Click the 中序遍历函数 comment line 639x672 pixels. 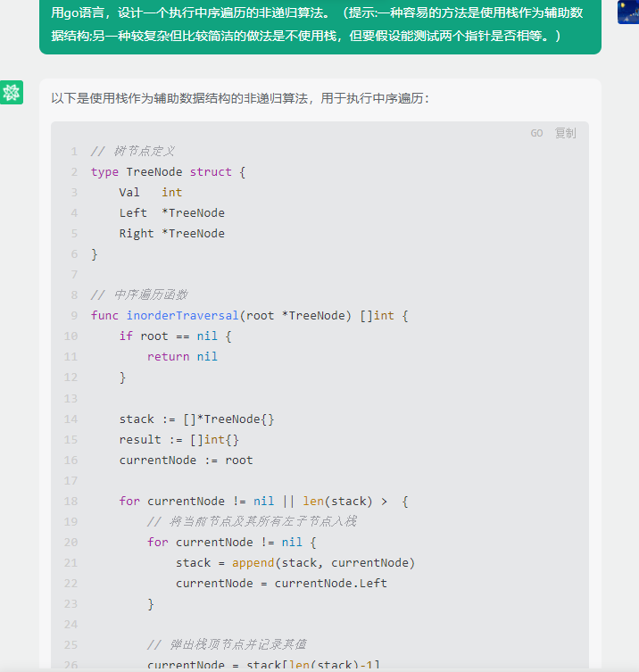(x=139, y=295)
